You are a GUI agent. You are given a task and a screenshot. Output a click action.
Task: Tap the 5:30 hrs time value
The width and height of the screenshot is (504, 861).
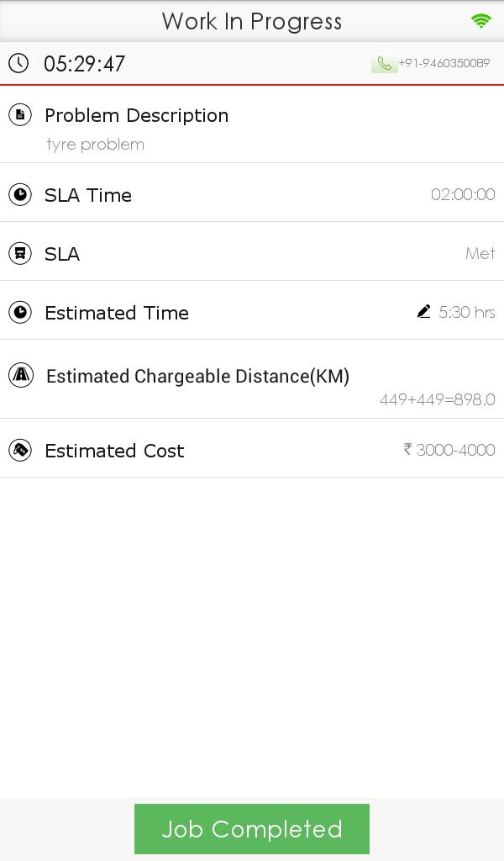[x=467, y=313]
